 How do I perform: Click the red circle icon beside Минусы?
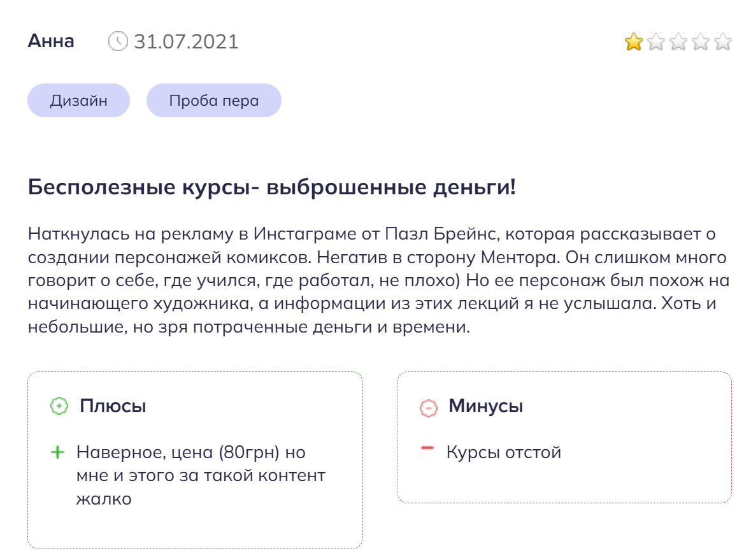(429, 408)
